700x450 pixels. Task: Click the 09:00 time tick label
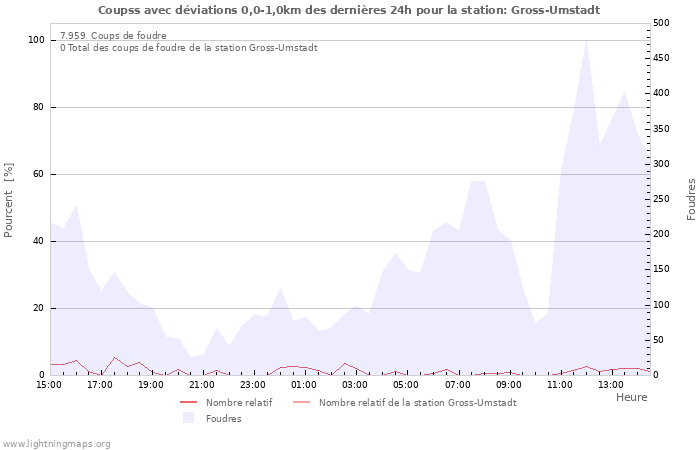(x=509, y=385)
